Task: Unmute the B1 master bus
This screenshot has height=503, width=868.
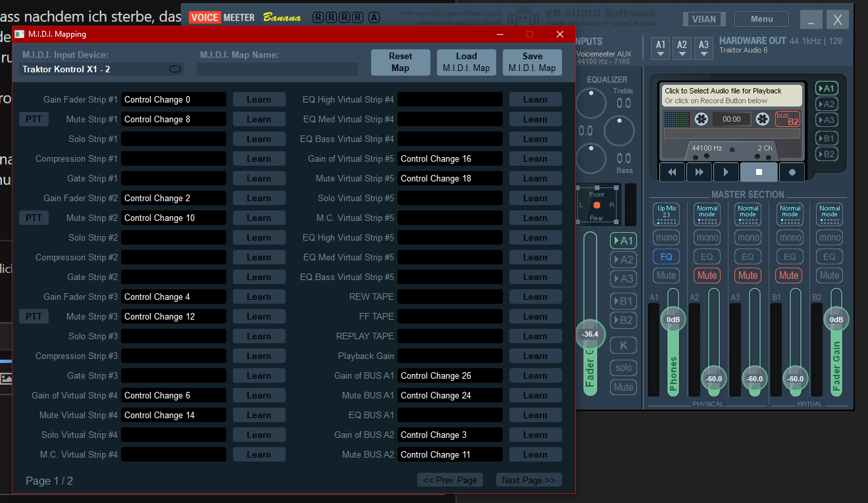Action: pyautogui.click(x=788, y=275)
